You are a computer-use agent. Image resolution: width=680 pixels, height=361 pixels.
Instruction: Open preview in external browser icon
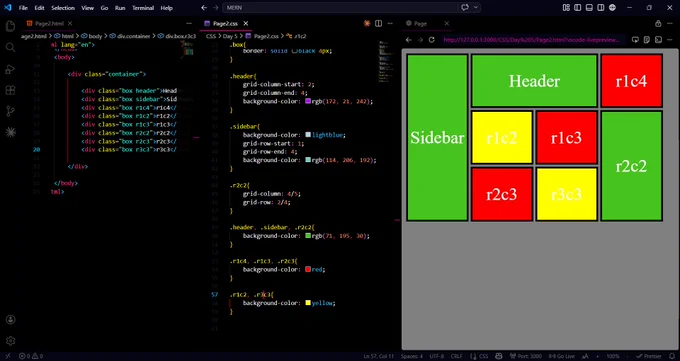coord(635,40)
